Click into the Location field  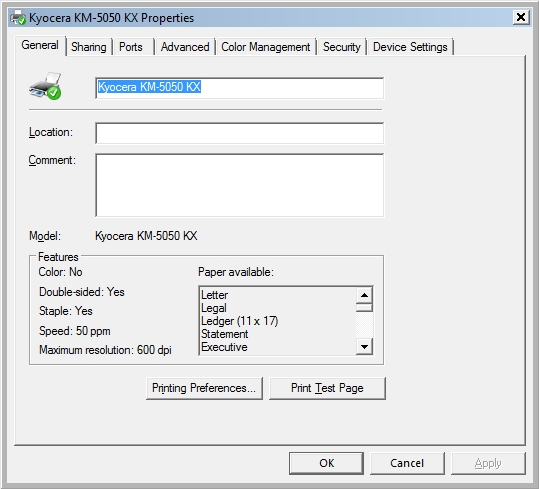tap(240, 133)
